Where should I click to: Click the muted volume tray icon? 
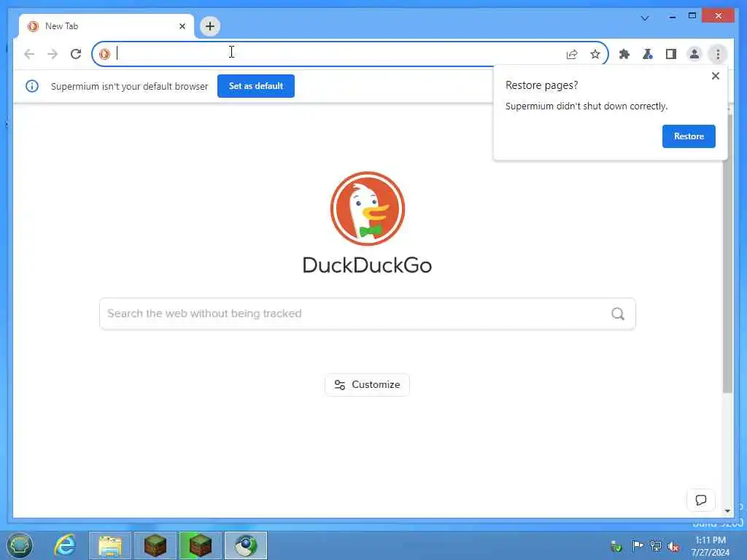[x=673, y=547]
